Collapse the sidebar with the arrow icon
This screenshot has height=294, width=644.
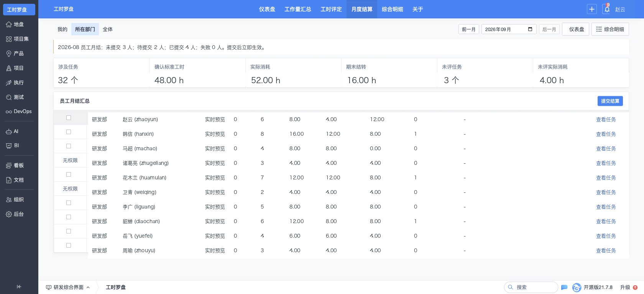19,287
